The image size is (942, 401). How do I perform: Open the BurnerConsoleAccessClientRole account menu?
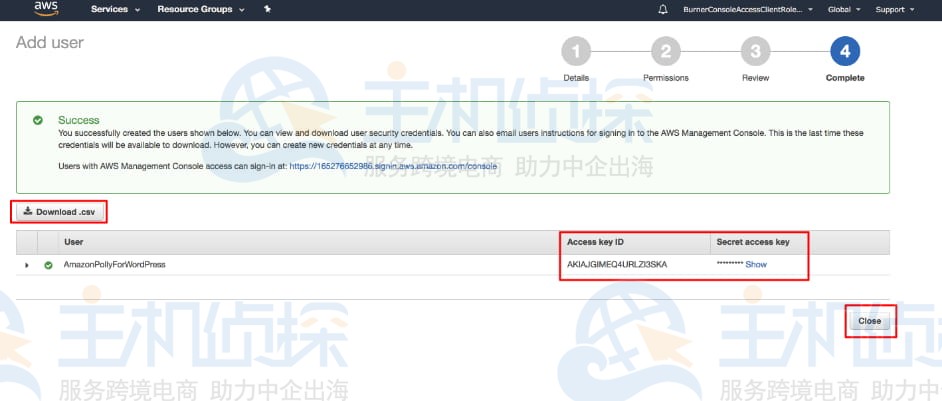click(748, 10)
